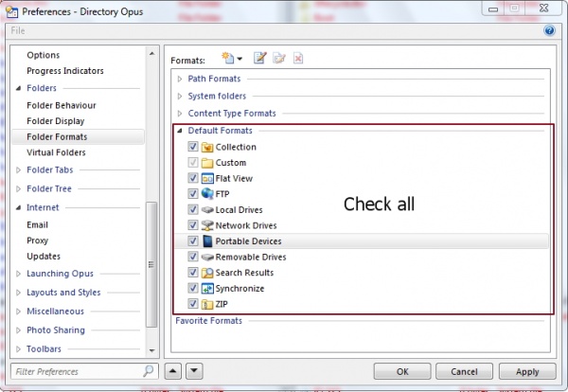Click the Edit Format pencil icon
568x392 pixels.
pos(260,58)
